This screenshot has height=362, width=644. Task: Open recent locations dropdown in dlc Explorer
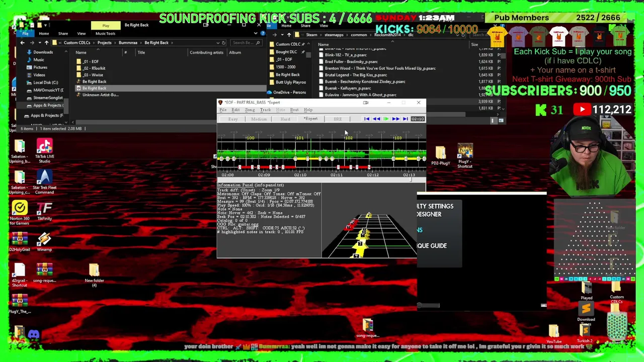coord(283,35)
